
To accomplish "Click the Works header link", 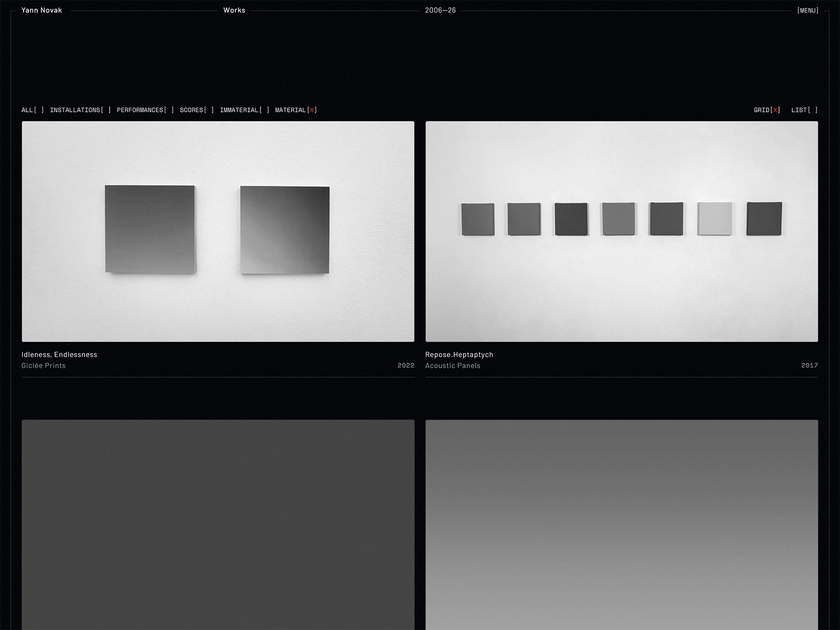I will (234, 10).
